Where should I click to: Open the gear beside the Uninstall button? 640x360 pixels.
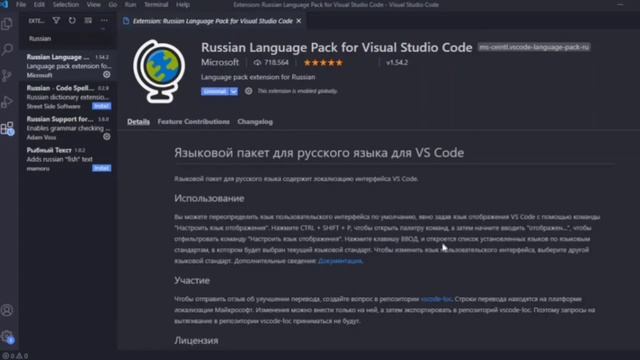(248, 91)
